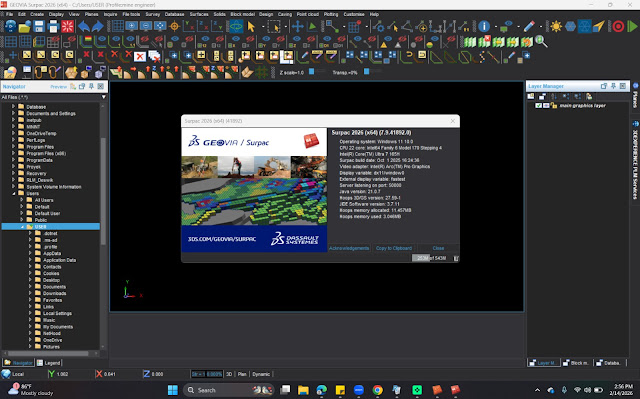
Task: Select the Favorites folder in tree
Action: pos(53,300)
